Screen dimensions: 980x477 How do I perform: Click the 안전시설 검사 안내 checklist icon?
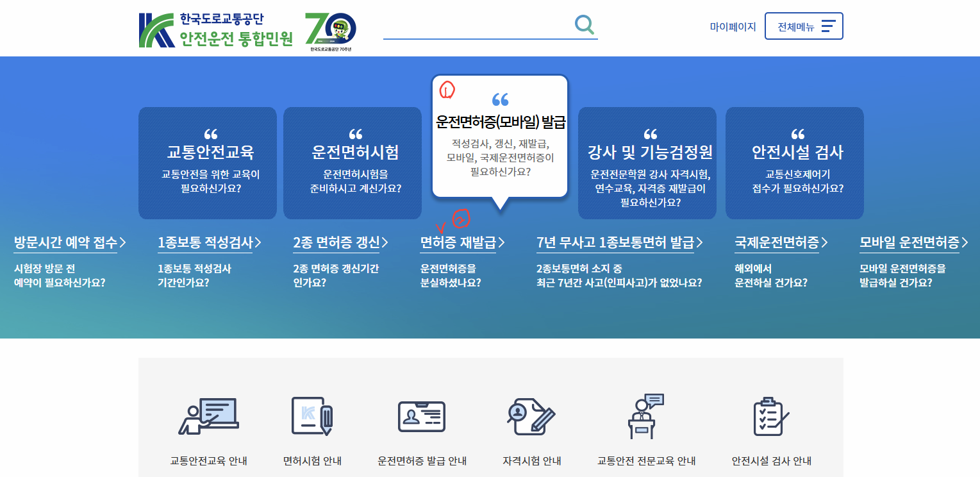point(772,416)
